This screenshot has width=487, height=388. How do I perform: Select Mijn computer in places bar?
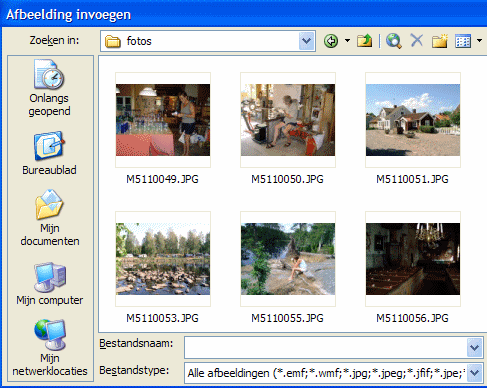tap(50, 284)
